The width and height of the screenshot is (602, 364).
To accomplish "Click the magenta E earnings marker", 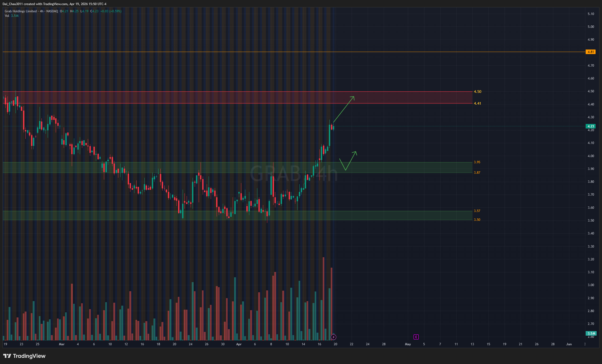I will tap(416, 337).
